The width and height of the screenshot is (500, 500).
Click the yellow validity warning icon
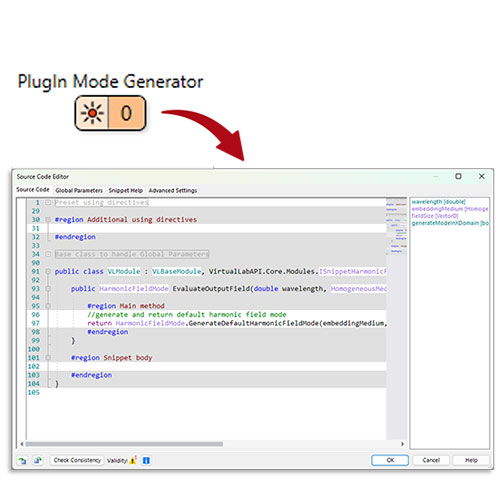[x=133, y=460]
